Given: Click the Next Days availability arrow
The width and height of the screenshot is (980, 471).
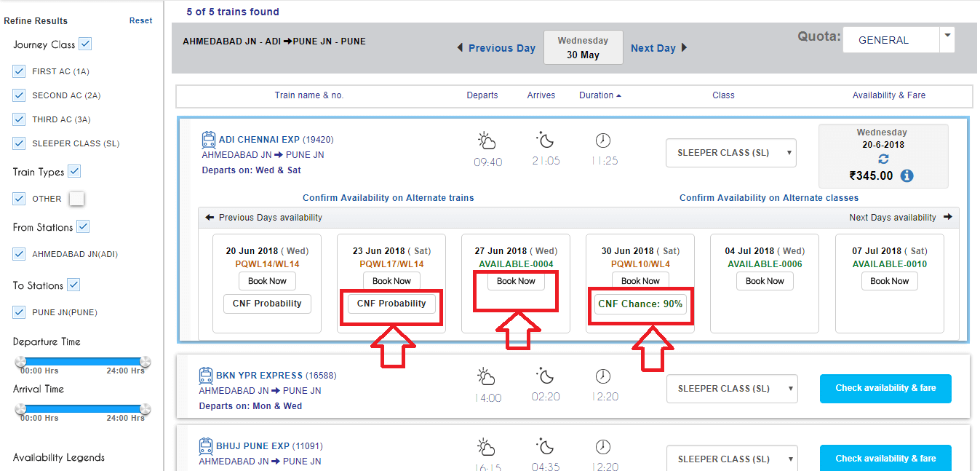Looking at the screenshot, I should [947, 216].
